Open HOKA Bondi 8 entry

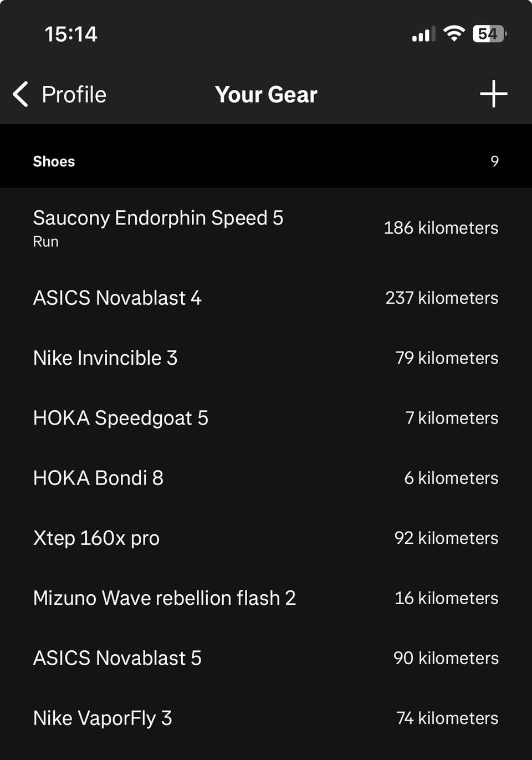coord(266,478)
